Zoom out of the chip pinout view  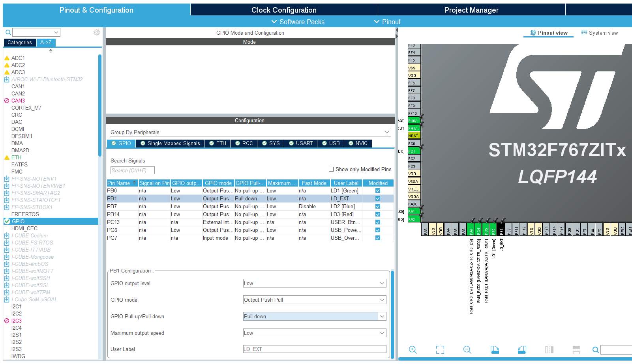(x=467, y=349)
